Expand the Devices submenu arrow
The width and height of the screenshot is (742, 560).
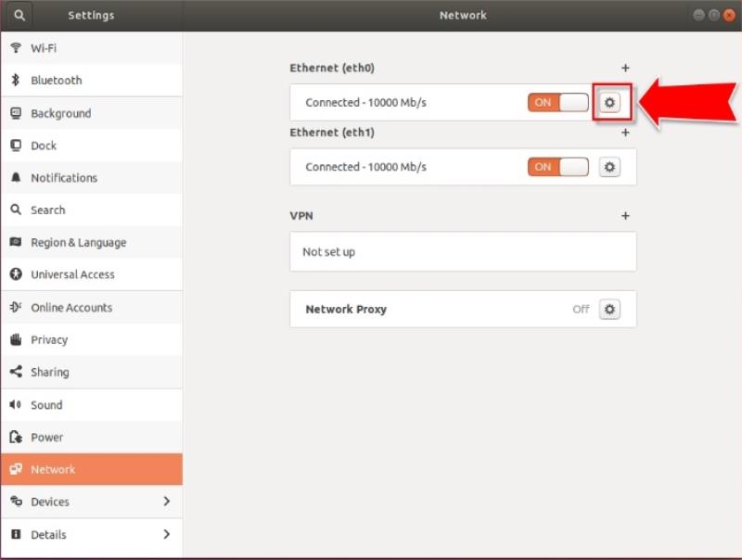(167, 502)
